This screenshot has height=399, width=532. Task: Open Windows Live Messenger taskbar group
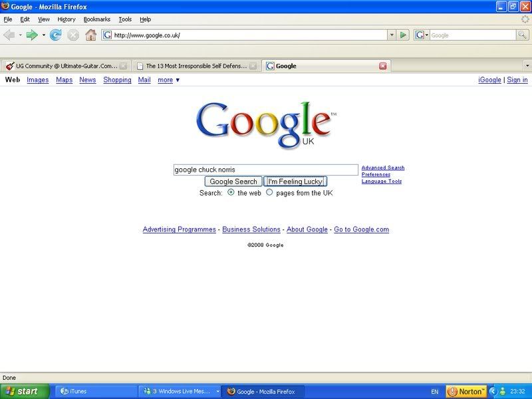point(180,391)
